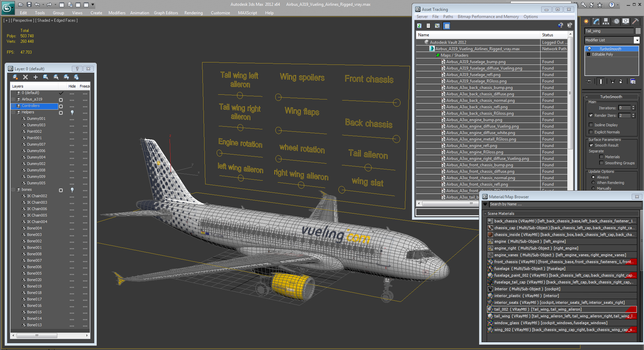Collapse the Helpers layer
The width and height of the screenshot is (644, 350).
point(13,112)
